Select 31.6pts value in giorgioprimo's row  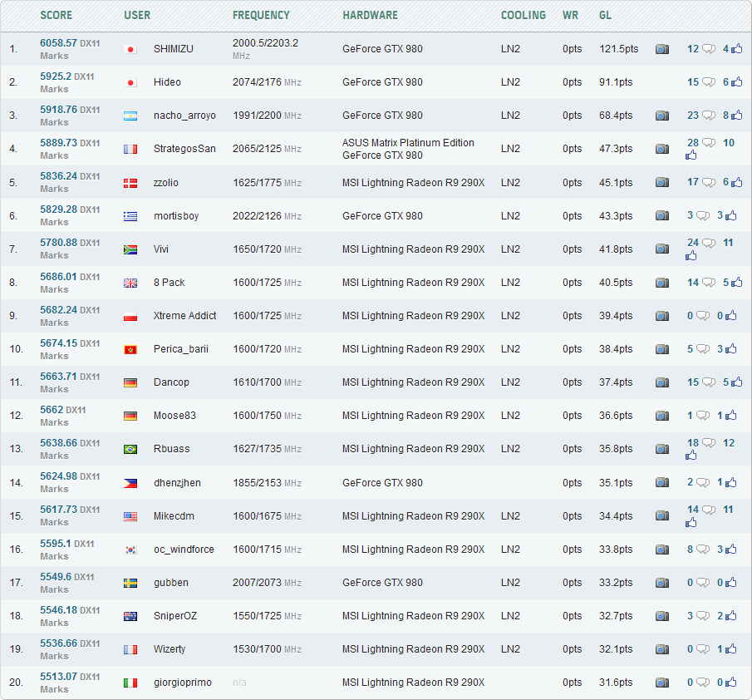(616, 683)
